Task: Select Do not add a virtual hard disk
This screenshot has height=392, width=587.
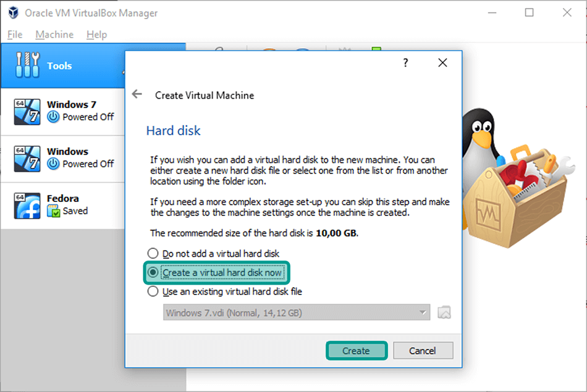Action: tap(213, 254)
